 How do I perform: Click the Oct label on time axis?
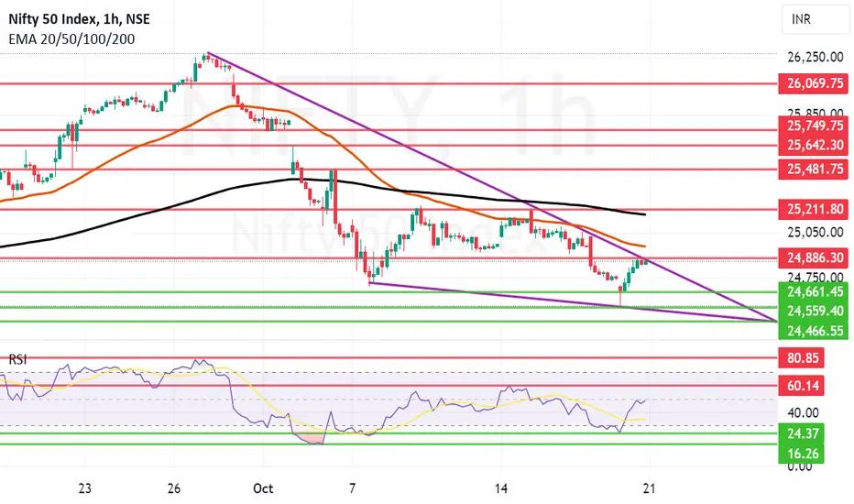(263, 488)
